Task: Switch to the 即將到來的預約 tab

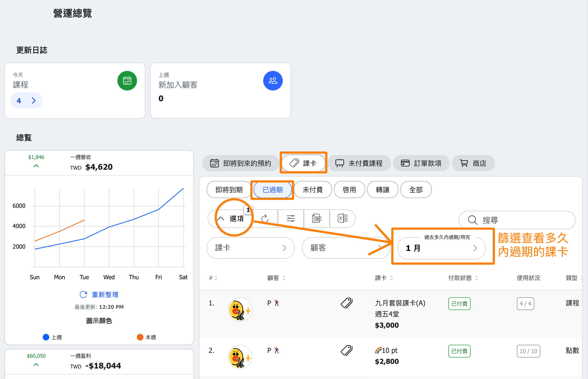Action: tap(240, 163)
